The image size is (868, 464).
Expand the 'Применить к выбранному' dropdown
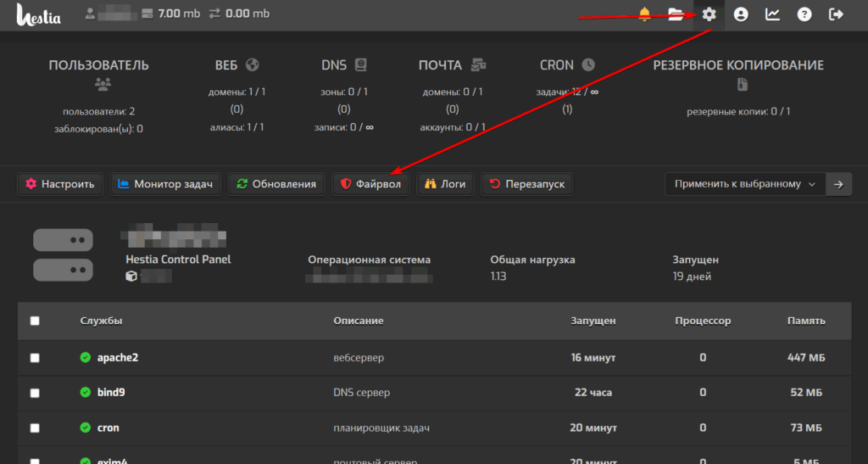click(744, 184)
